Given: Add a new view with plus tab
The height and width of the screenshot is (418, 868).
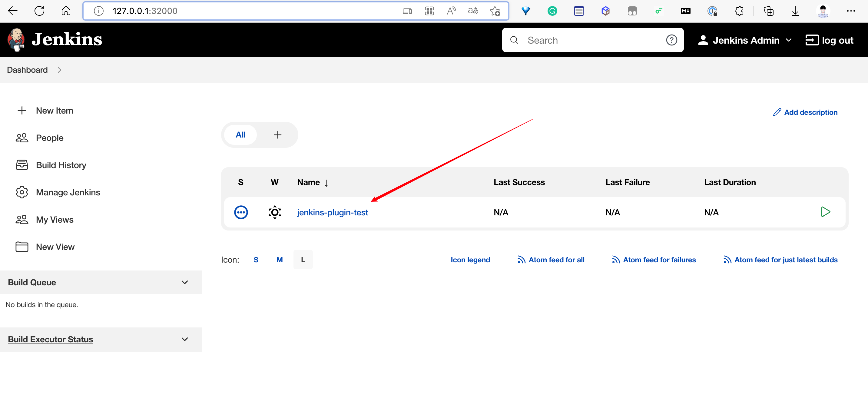Looking at the screenshot, I should 277,135.
